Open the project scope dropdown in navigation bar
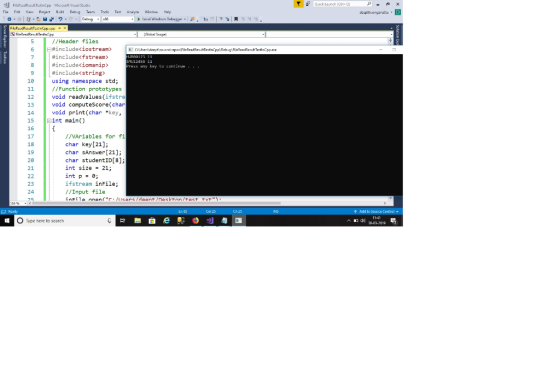Screen dimensions: 560x373 pos(73,34)
